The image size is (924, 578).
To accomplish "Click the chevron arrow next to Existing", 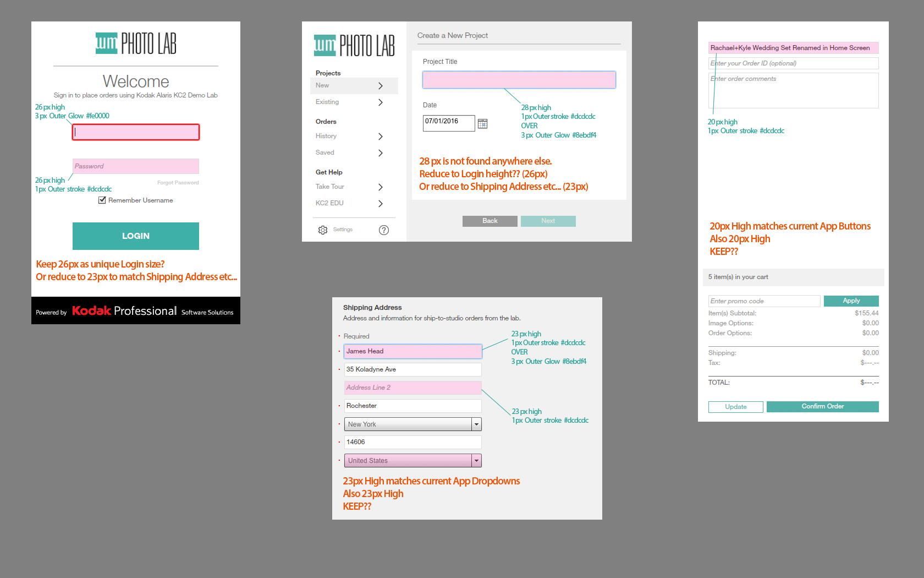I will pos(380,102).
